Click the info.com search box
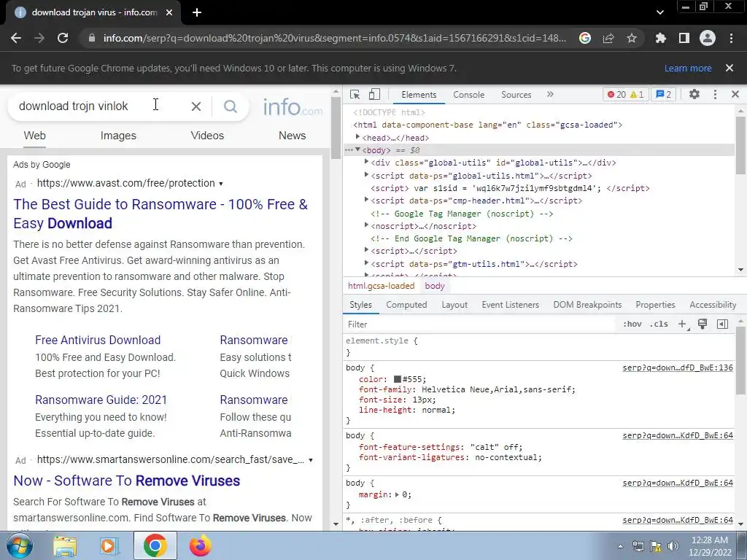This screenshot has width=747, height=560. [x=100, y=106]
